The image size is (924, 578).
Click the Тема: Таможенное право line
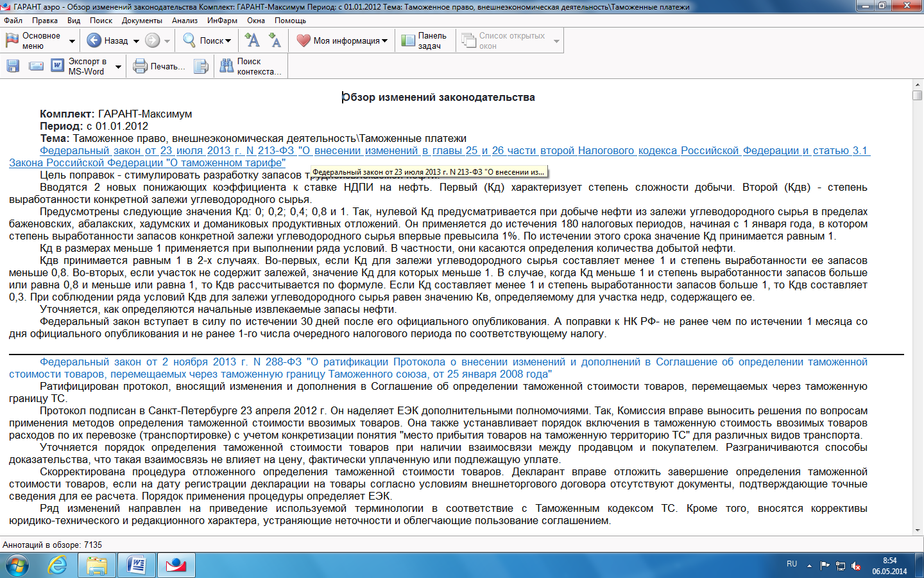pyautogui.click(x=253, y=139)
